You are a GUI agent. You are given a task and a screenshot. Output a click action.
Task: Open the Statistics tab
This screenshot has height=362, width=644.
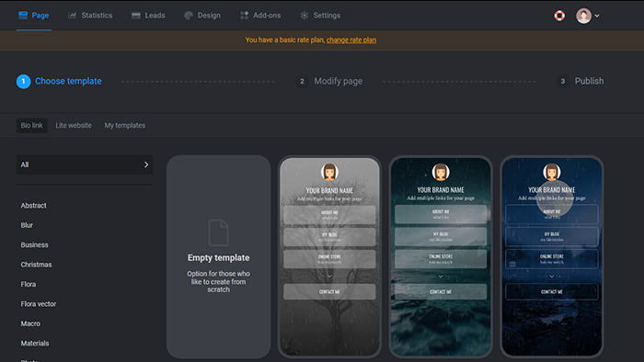pyautogui.click(x=90, y=16)
